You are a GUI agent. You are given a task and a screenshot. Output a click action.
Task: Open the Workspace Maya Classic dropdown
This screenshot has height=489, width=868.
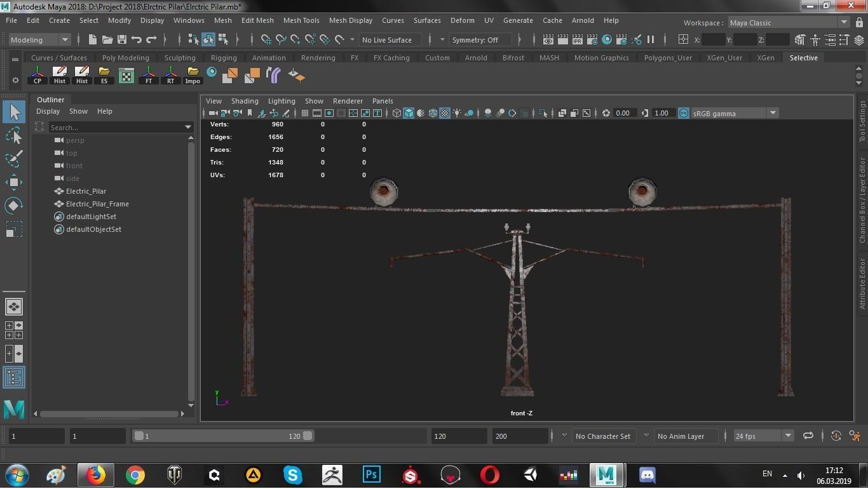788,22
